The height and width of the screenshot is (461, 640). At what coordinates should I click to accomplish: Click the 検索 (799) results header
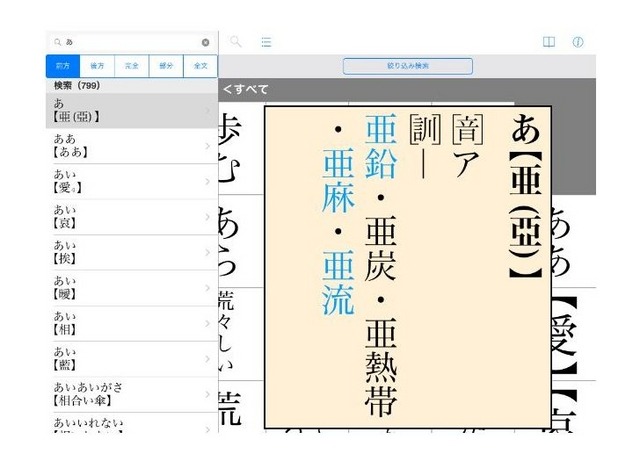click(77, 85)
